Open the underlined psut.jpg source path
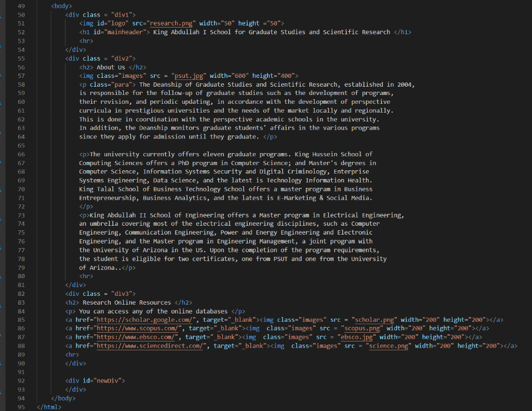 coord(189,76)
